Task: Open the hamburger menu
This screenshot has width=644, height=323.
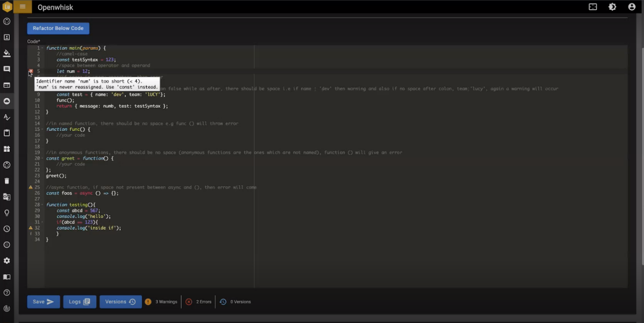Action: pyautogui.click(x=22, y=7)
